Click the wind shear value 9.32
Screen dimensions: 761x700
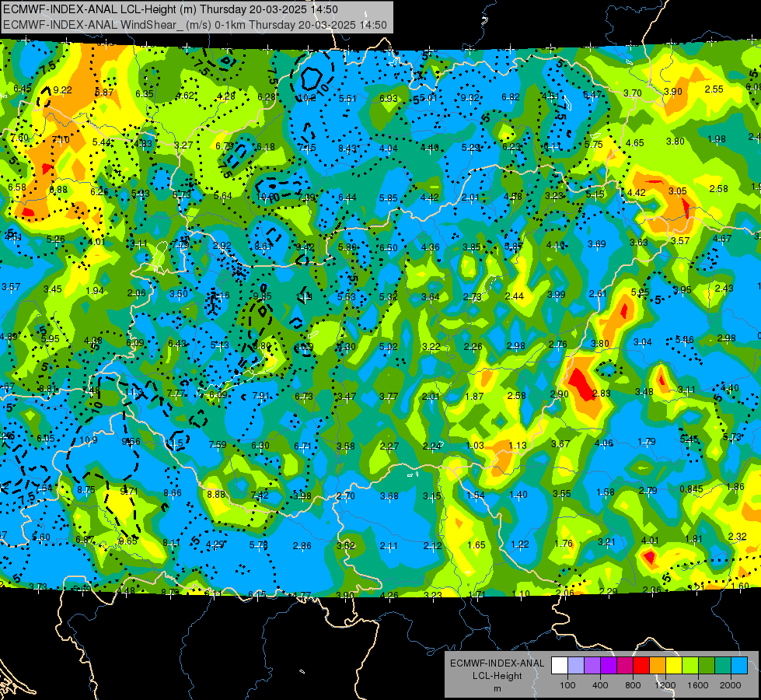[470, 98]
